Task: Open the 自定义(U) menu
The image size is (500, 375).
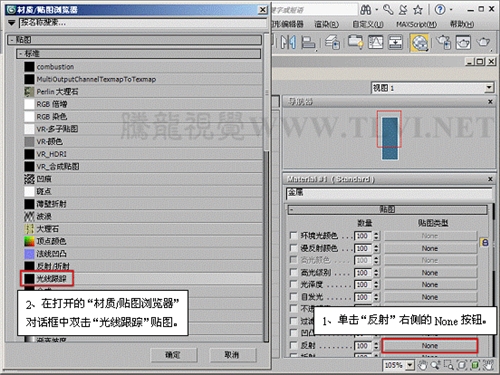Action: tap(368, 24)
